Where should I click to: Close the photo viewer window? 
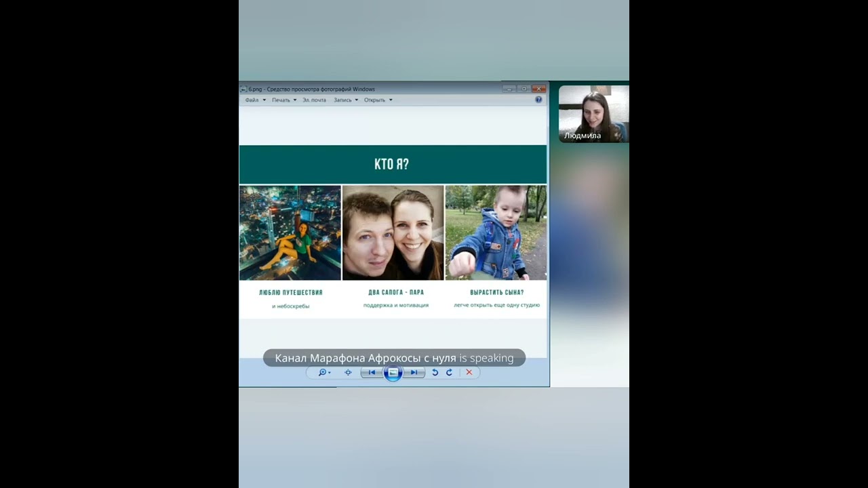538,89
